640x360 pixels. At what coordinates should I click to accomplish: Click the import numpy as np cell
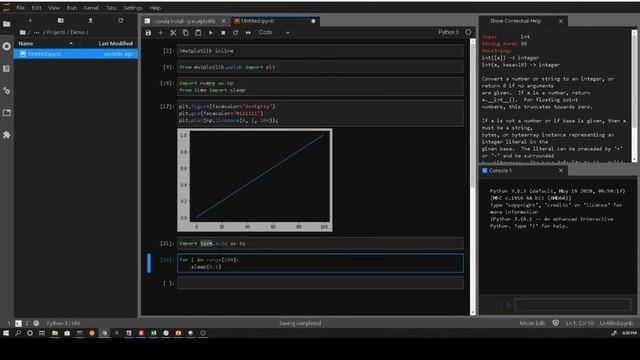pos(320,87)
